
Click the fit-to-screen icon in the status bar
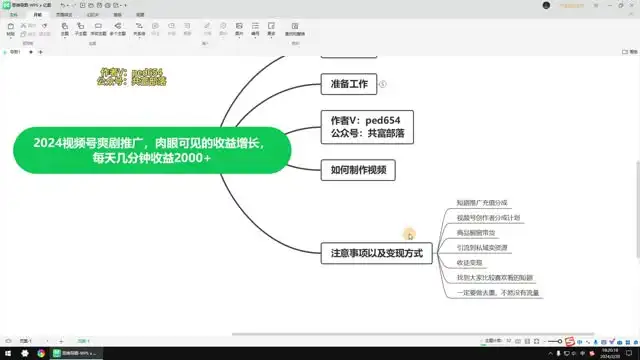point(536,341)
